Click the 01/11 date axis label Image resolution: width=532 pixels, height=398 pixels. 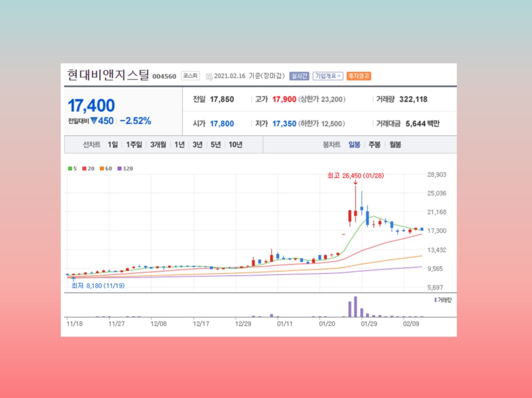coord(285,324)
